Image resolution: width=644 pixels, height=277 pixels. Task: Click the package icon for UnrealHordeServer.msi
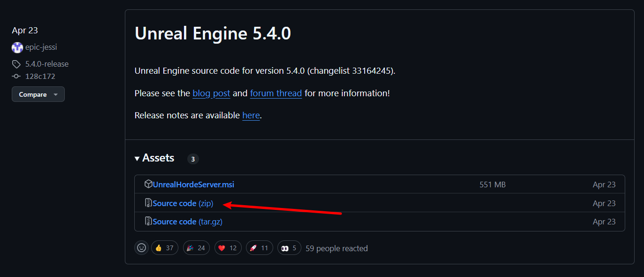[148, 185]
